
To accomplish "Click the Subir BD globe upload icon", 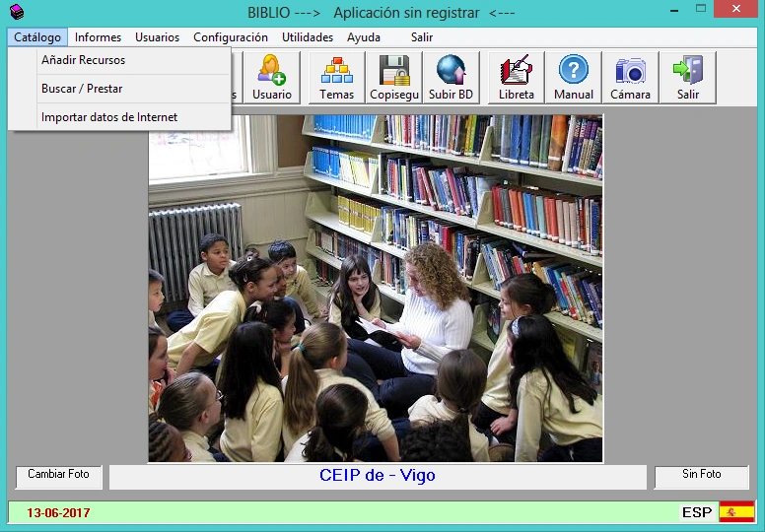I will pyautogui.click(x=452, y=78).
